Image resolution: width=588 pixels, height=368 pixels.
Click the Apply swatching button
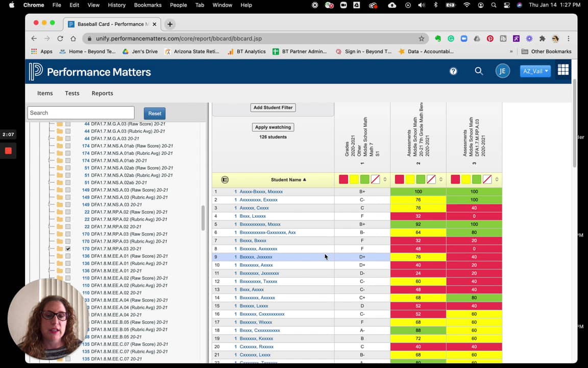273,127
